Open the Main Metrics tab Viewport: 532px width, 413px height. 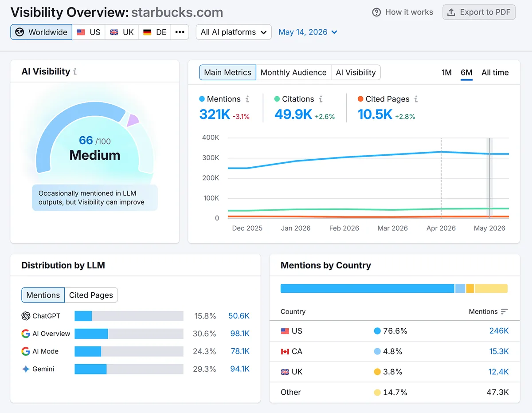coord(227,72)
